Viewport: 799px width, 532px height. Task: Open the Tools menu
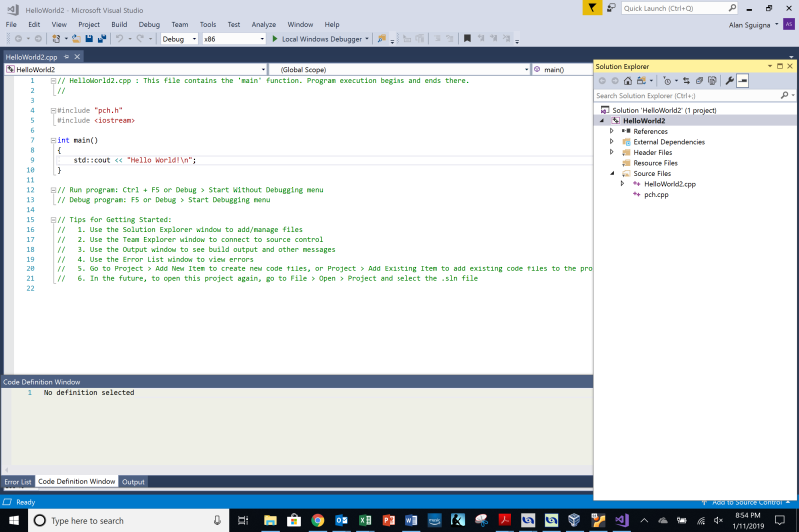(x=208, y=24)
